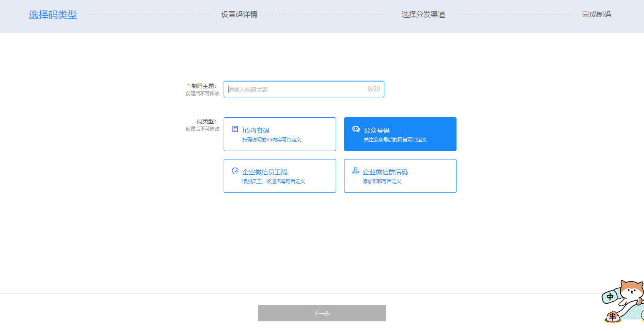Click the 下一步 button
644x331 pixels.
(x=322, y=313)
